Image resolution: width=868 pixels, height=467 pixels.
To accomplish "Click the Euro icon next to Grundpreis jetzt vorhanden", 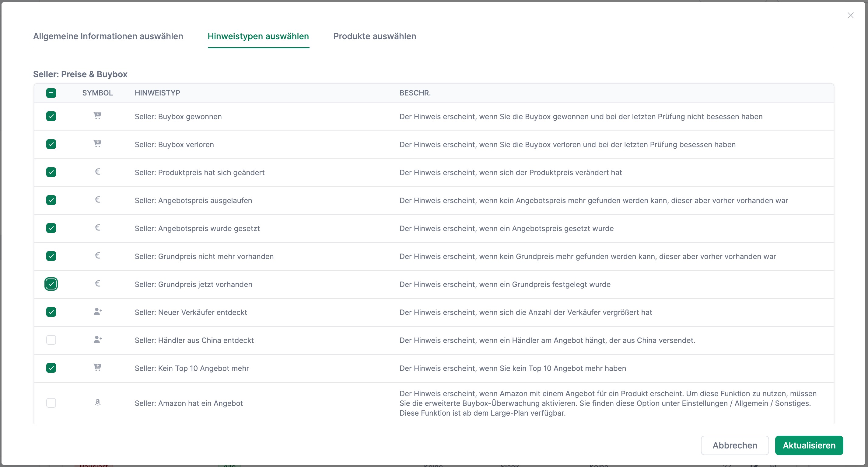I will click(97, 284).
